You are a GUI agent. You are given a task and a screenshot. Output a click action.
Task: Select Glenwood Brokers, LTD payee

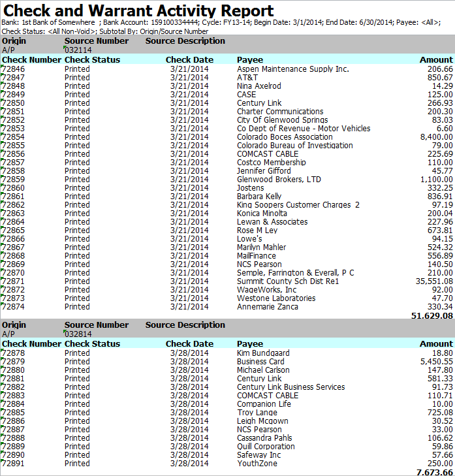[279, 180]
